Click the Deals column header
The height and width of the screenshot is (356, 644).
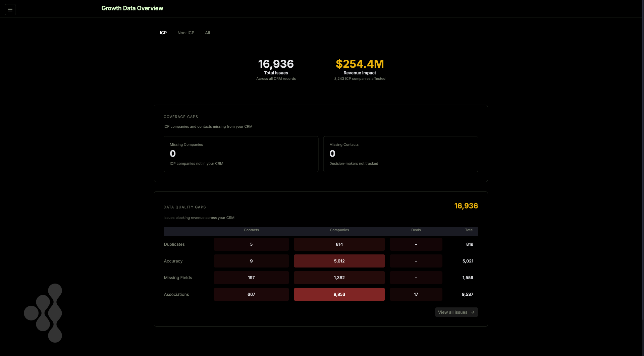click(x=416, y=230)
